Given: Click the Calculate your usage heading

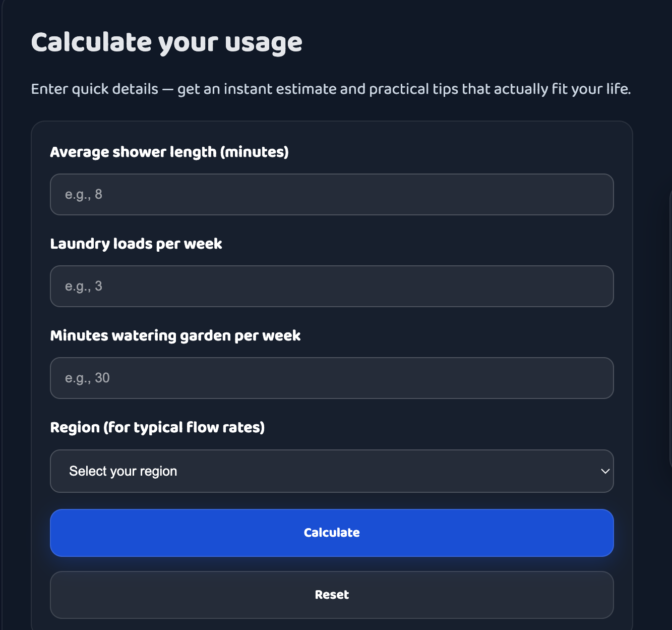Looking at the screenshot, I should [167, 42].
